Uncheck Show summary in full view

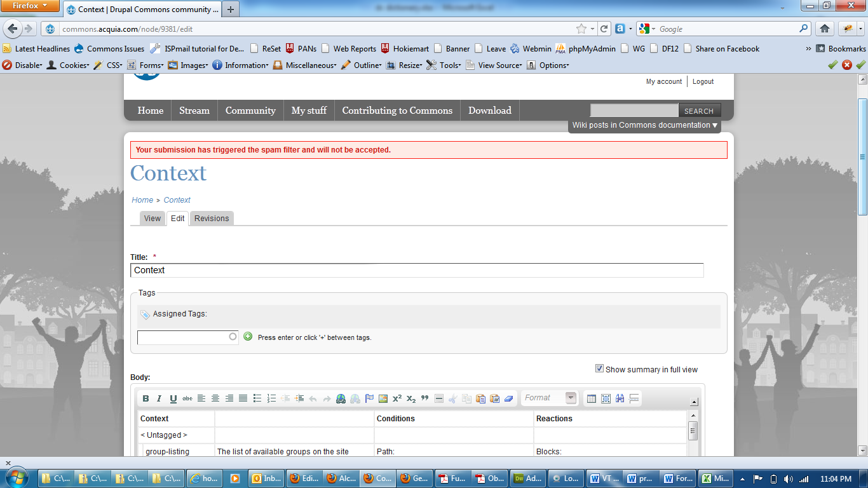point(599,369)
